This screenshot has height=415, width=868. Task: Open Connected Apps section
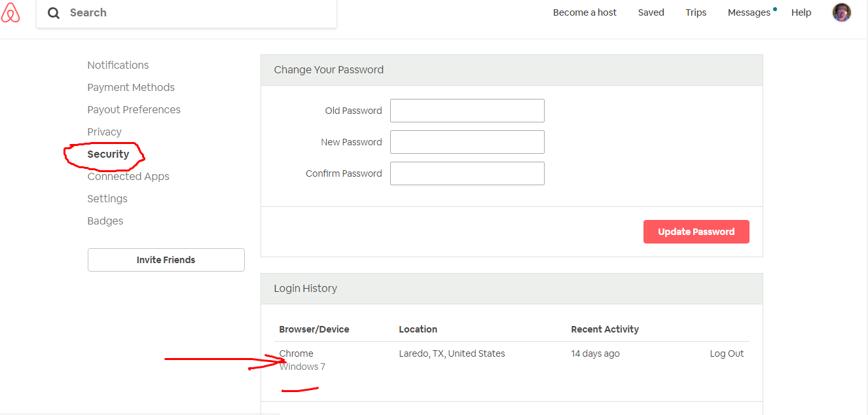pos(128,176)
